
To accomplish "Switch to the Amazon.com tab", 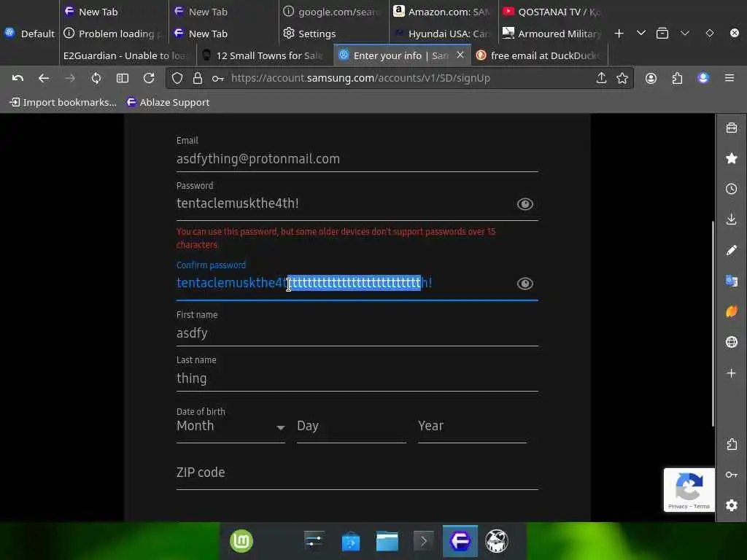I will point(443,12).
